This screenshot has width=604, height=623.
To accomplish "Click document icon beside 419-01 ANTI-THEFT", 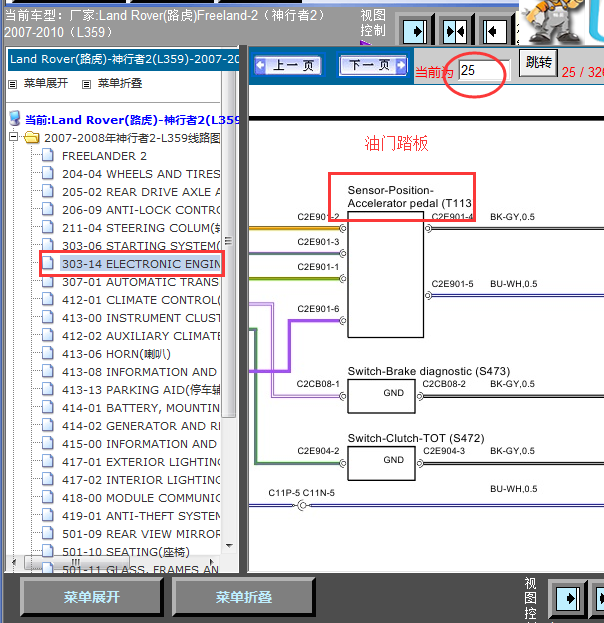I will tap(48, 515).
